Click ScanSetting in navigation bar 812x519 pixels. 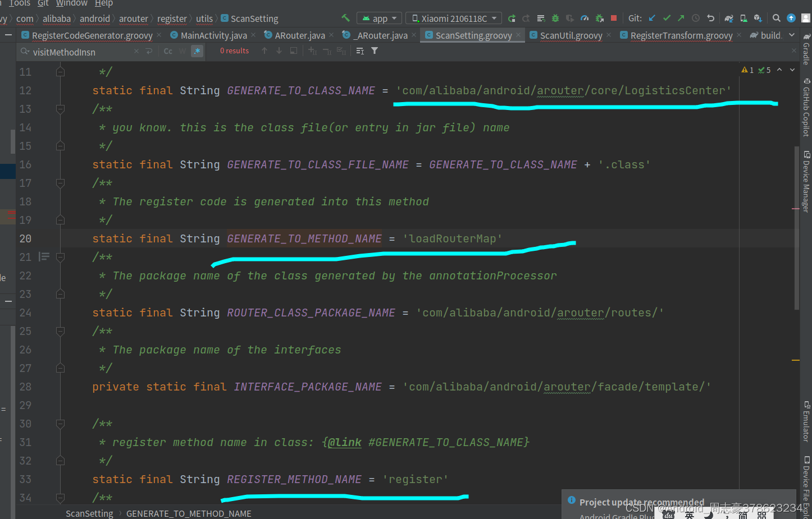click(x=250, y=19)
